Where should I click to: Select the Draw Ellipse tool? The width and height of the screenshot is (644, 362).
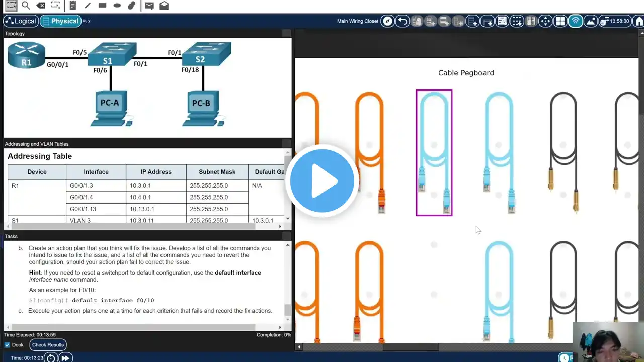click(117, 6)
